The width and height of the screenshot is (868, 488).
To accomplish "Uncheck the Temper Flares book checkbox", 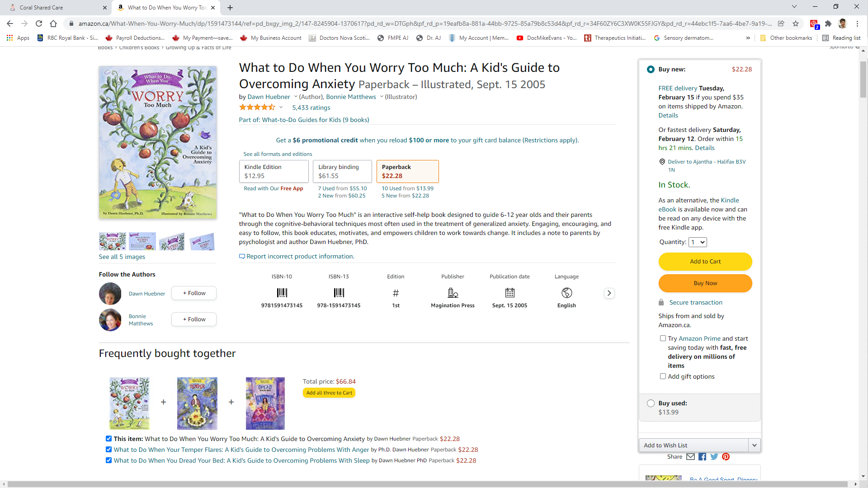I will pos(108,450).
